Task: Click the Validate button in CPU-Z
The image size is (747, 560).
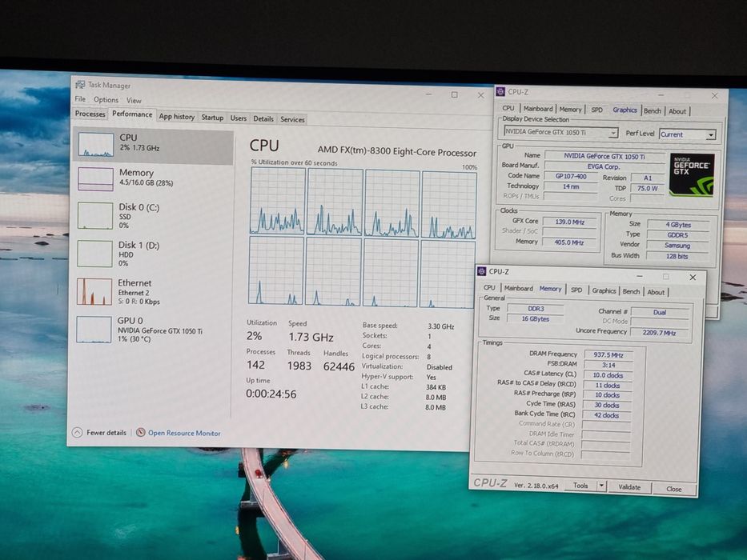Action: click(629, 486)
